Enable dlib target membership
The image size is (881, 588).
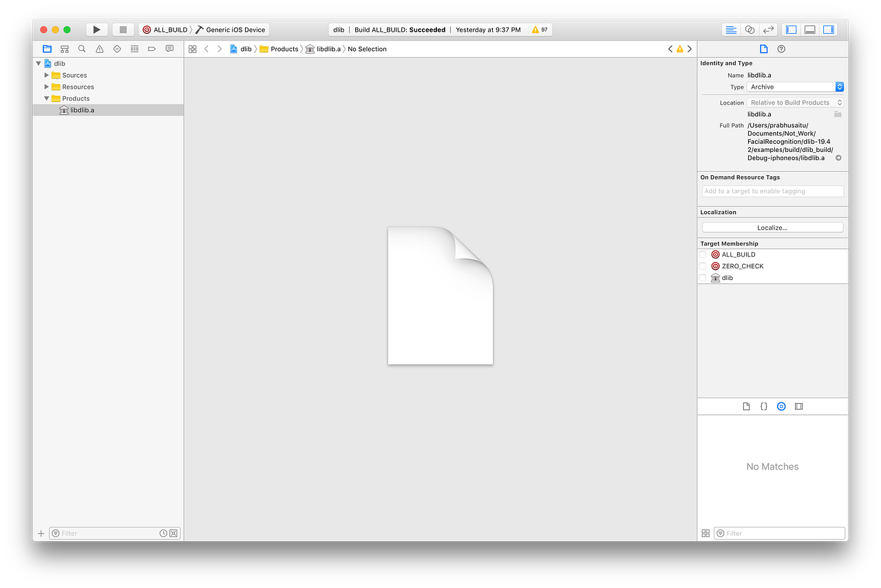[x=703, y=277]
